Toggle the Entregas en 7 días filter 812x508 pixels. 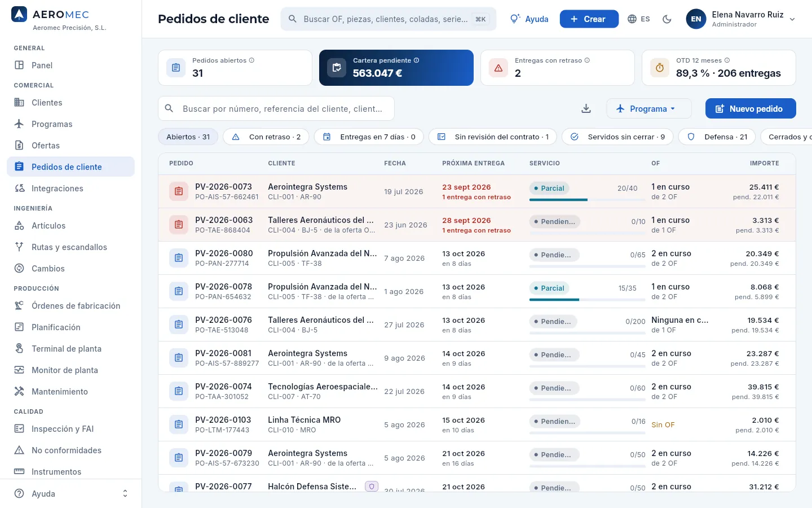(369, 137)
